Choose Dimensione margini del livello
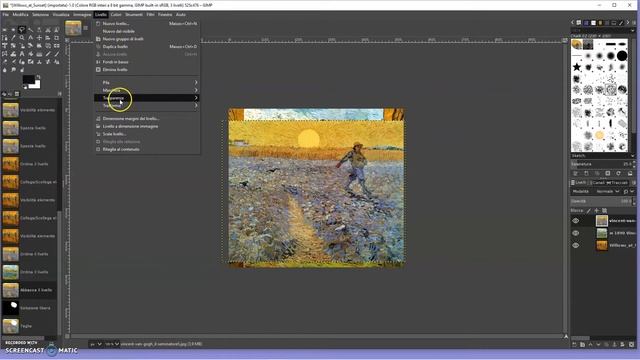640x360 pixels. click(147, 119)
